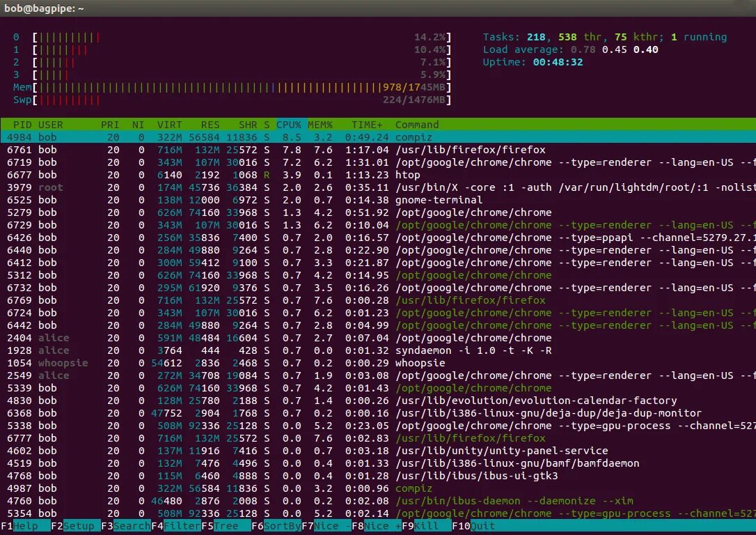Select the bamfdaemon row PID 4519
The height and width of the screenshot is (535, 756).
pos(378,463)
